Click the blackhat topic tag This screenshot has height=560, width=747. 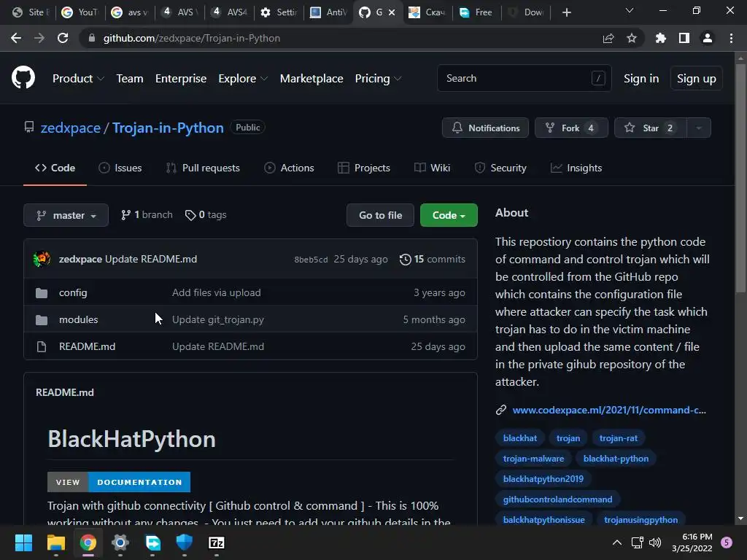[519, 438]
